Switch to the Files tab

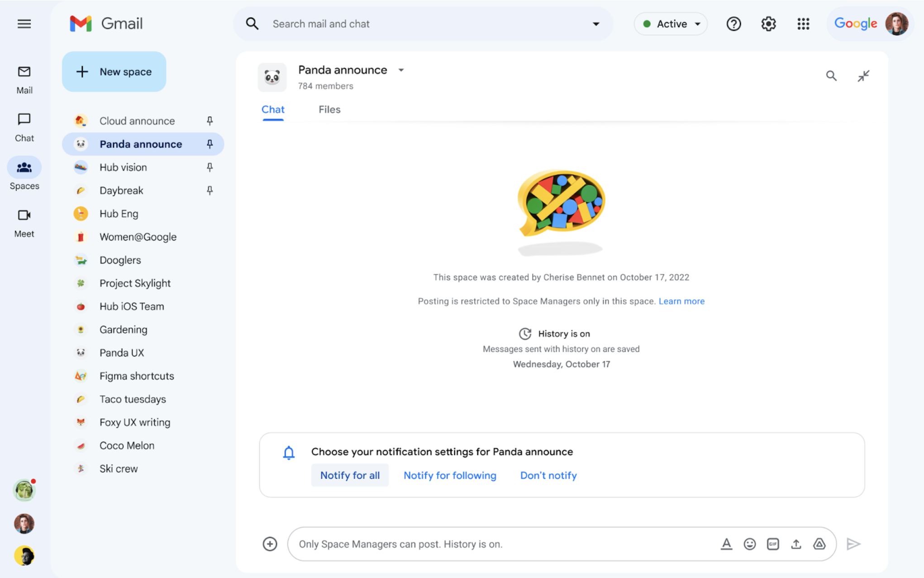coord(329,109)
